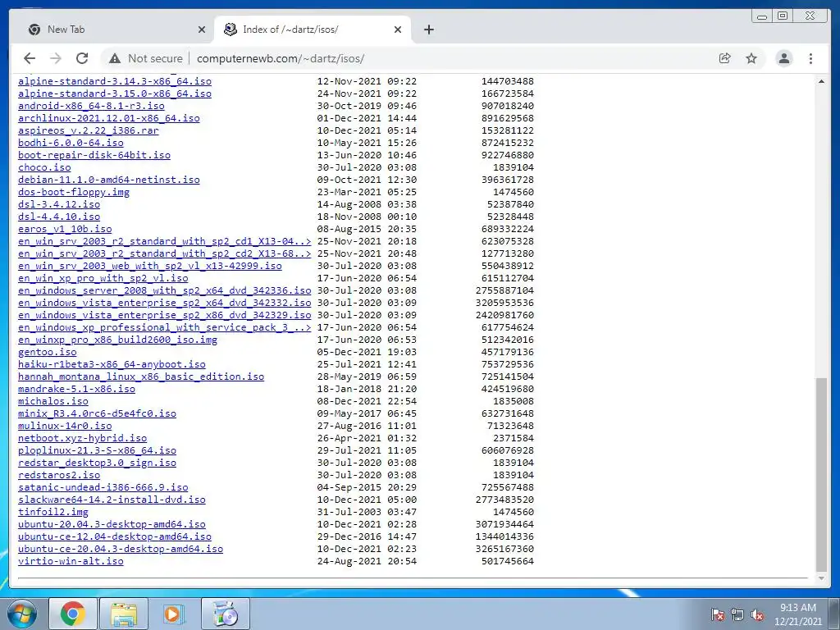Open a new tab with the plus button
This screenshot has width=840, height=630.
tap(428, 30)
